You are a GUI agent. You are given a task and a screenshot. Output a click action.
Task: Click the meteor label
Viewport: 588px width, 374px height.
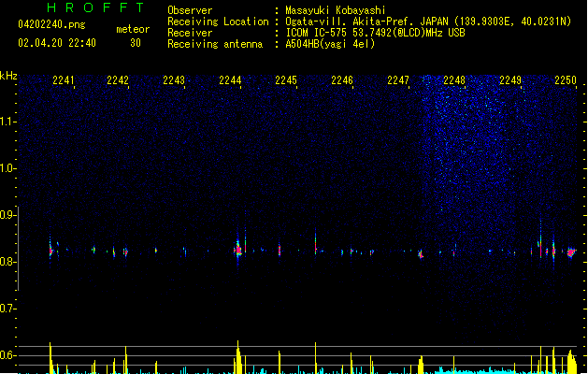133,29
